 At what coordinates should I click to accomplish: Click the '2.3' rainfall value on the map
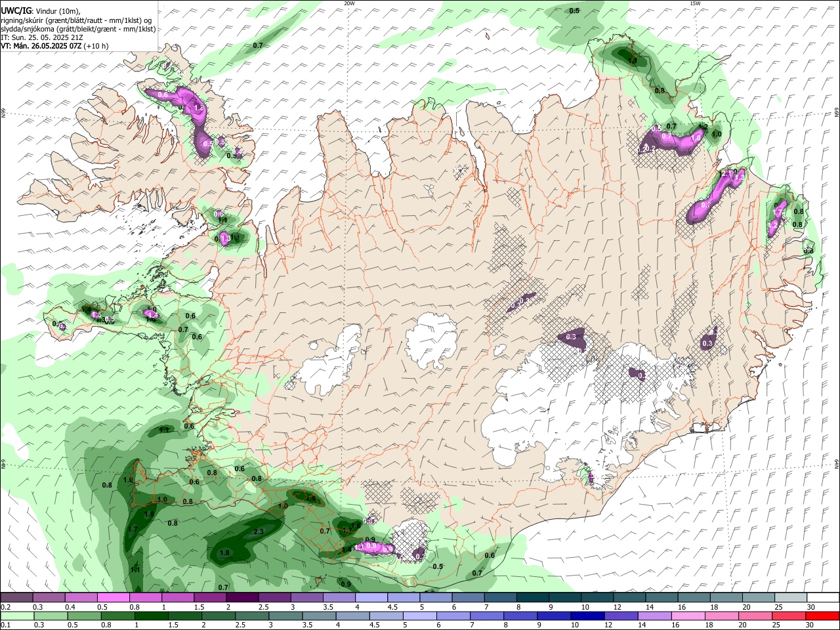coord(259,532)
